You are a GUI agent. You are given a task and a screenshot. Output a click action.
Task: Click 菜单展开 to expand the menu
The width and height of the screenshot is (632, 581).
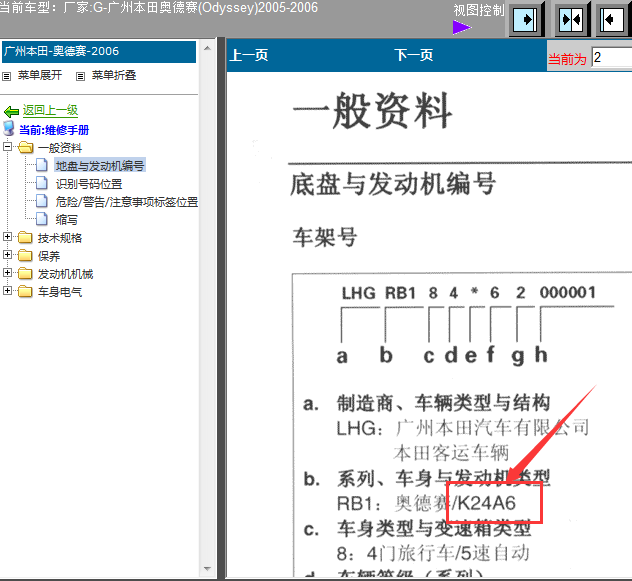pyautogui.click(x=40, y=75)
